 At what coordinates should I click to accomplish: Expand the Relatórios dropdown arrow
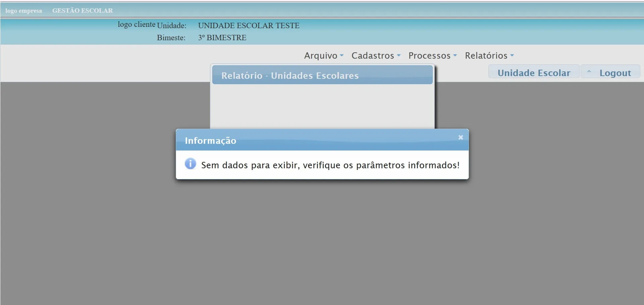512,56
